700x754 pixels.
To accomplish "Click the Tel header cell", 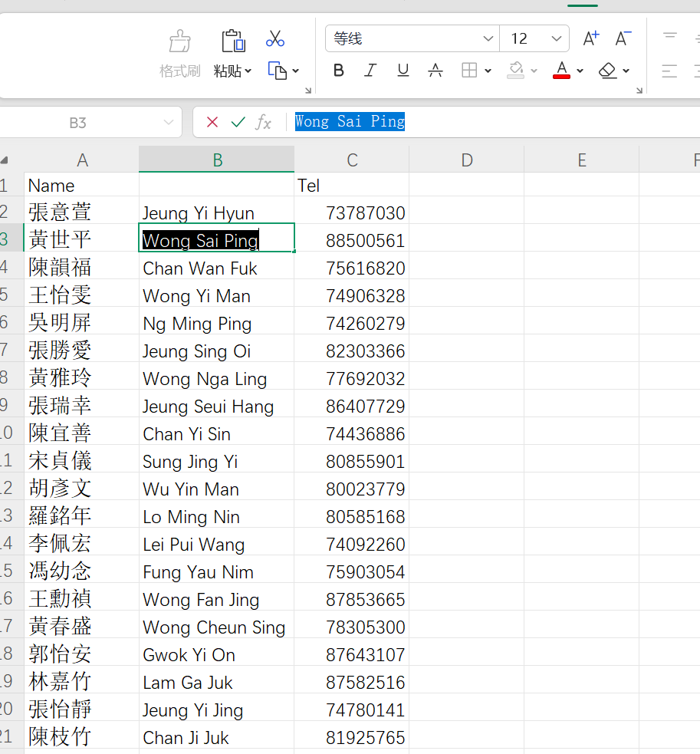I will tap(352, 185).
